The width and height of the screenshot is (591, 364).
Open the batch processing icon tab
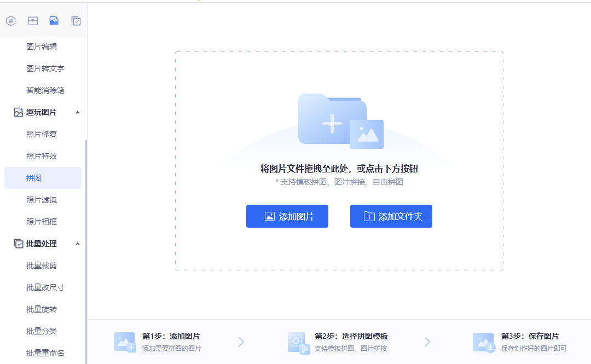coord(76,21)
